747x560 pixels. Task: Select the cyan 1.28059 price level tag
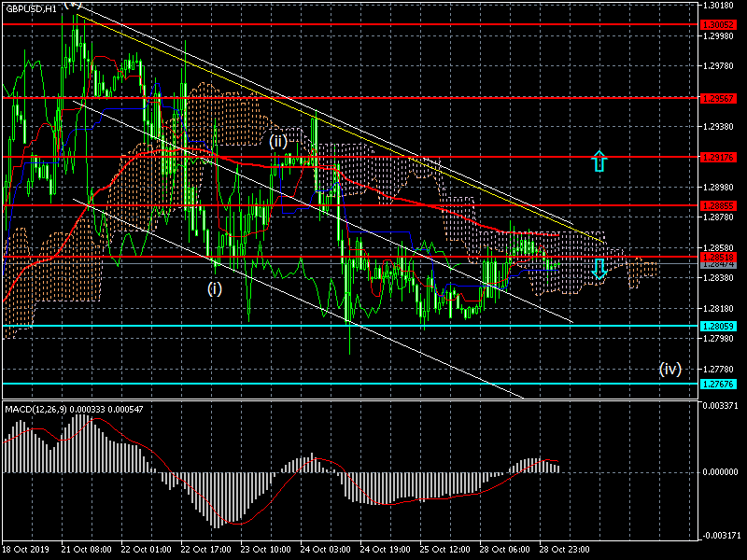tap(718, 326)
